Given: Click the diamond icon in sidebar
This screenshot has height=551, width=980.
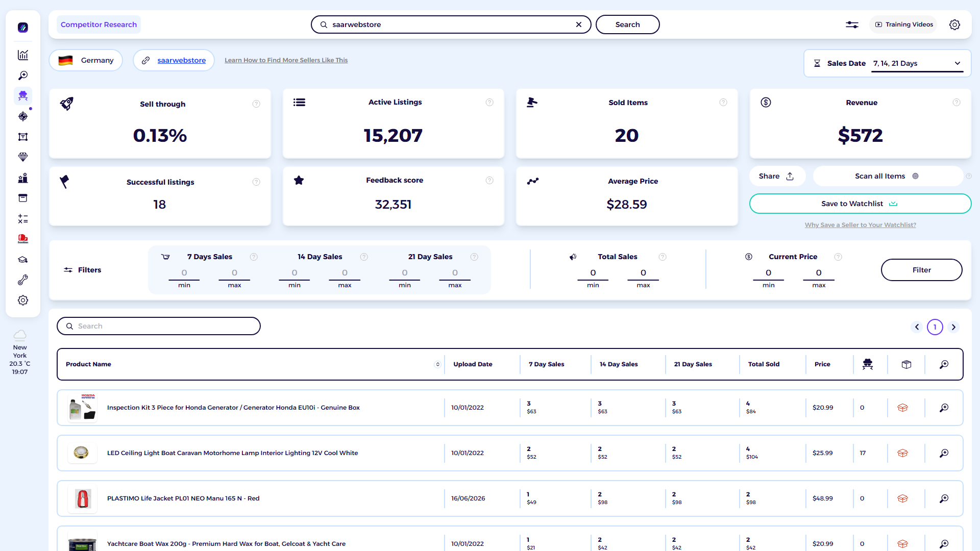Looking at the screenshot, I should 23,157.
